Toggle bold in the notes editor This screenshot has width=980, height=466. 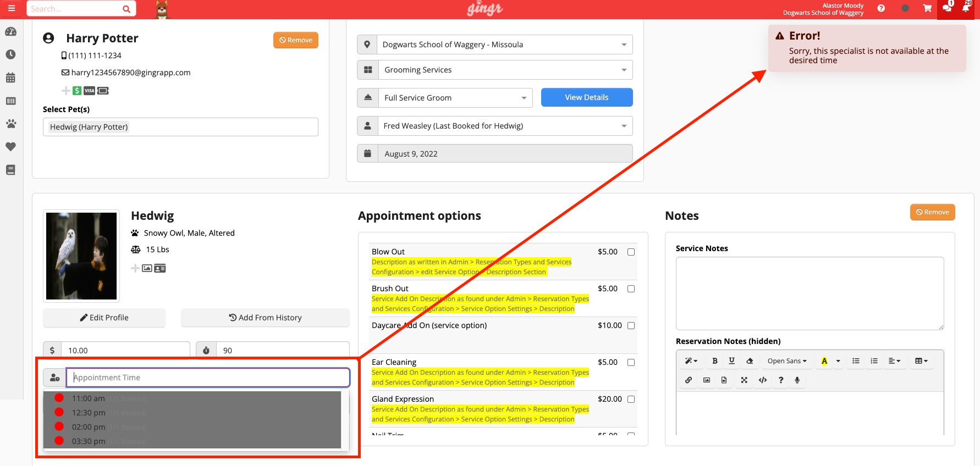pos(715,361)
